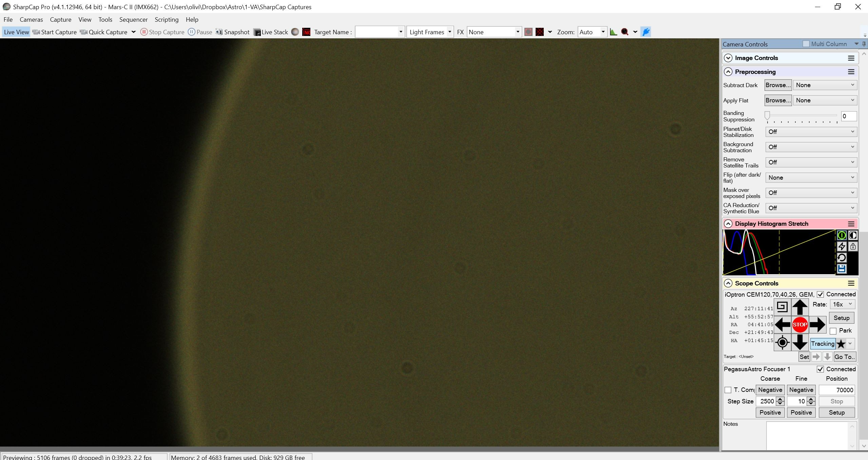Reset histogram stretch with circular arrow icon
868x460 pixels.
click(x=842, y=258)
